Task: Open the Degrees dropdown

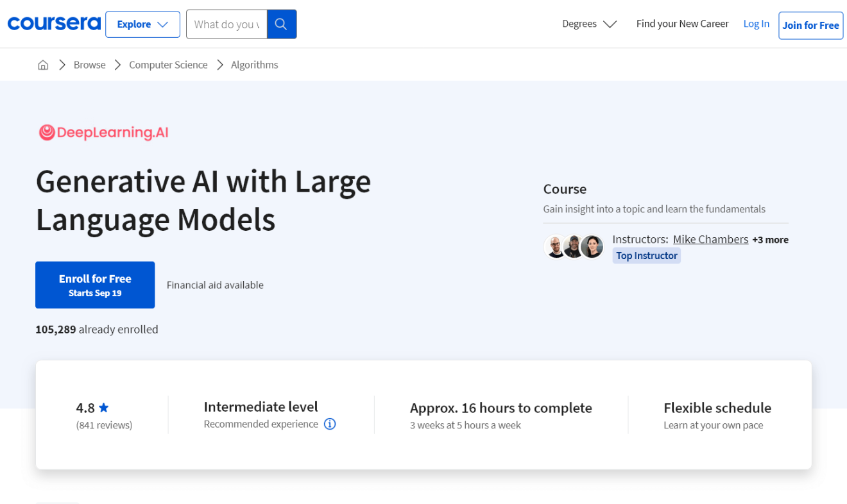Action: coord(588,24)
